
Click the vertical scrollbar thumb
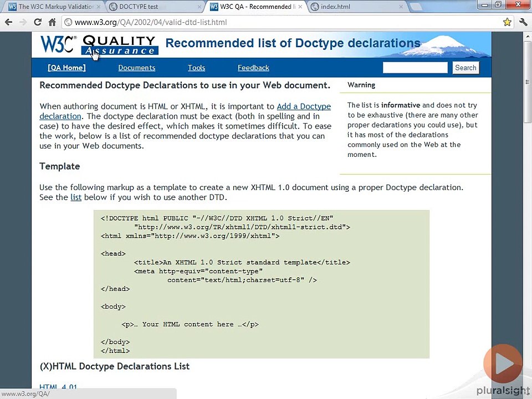[528, 83]
